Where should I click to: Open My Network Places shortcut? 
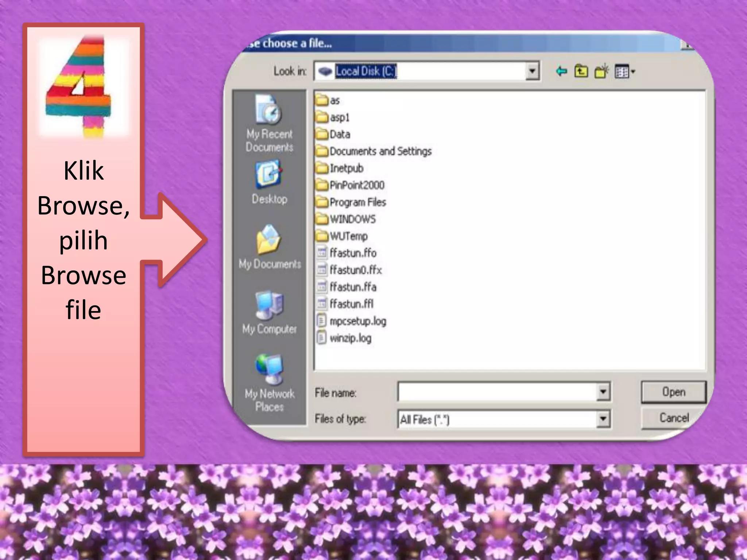click(x=270, y=383)
